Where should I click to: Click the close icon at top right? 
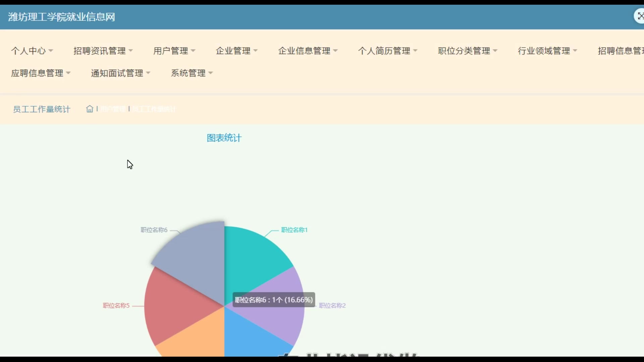tap(640, 16)
